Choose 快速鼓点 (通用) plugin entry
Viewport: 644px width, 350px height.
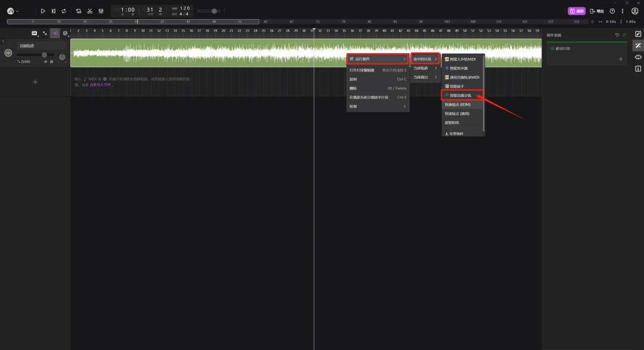[462, 113]
